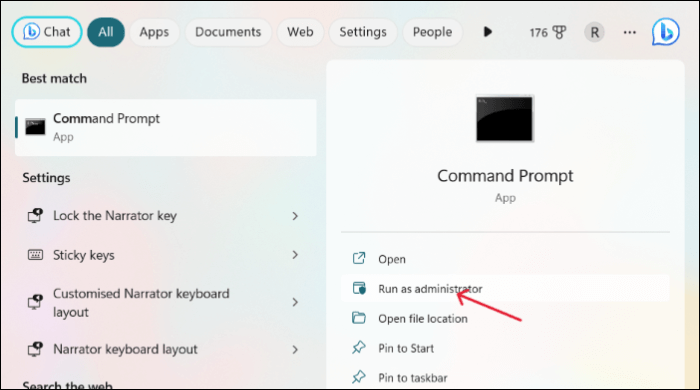Open the three-dot options menu
700x390 pixels.
click(630, 32)
